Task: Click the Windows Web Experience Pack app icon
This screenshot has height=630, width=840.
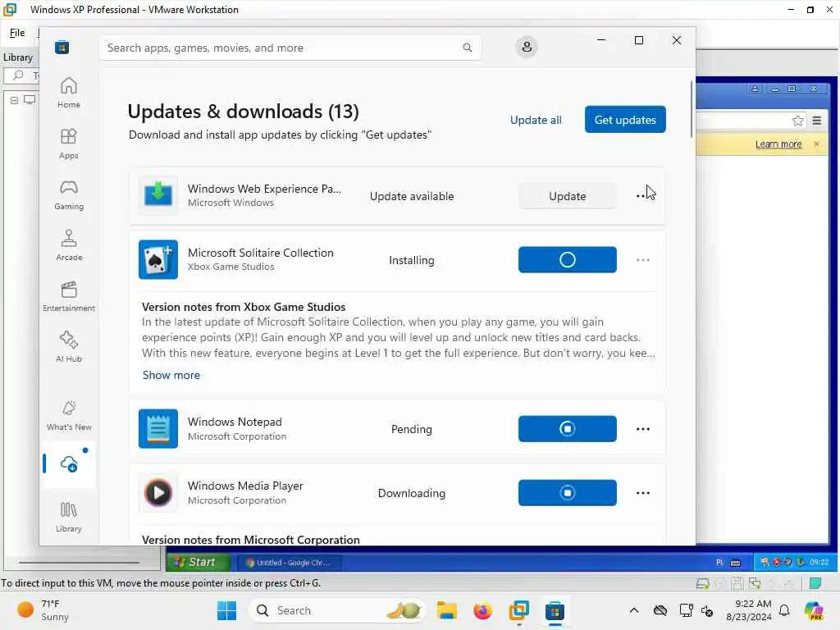Action: tap(158, 195)
